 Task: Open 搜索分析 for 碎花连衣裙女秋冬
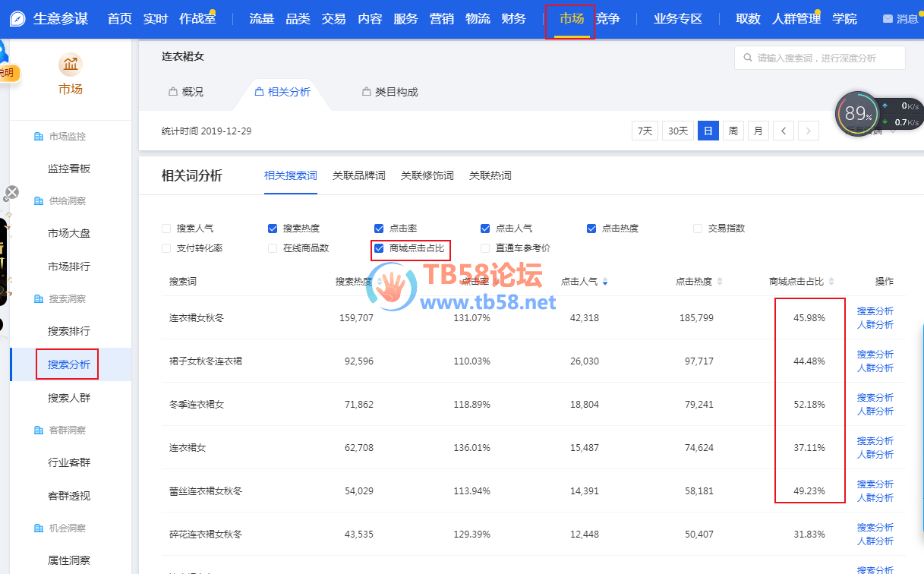coord(875,528)
